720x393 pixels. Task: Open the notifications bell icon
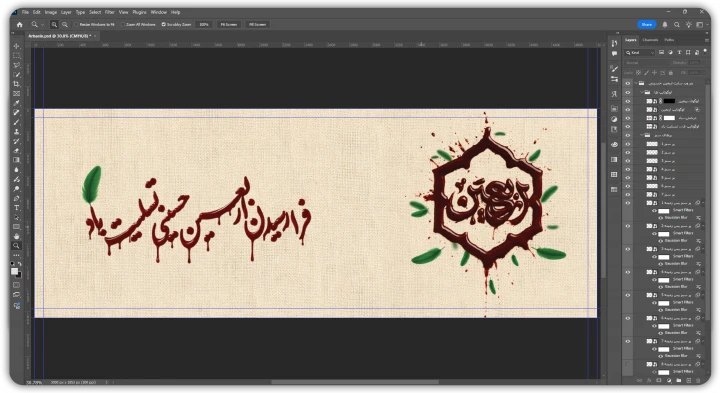(x=664, y=24)
